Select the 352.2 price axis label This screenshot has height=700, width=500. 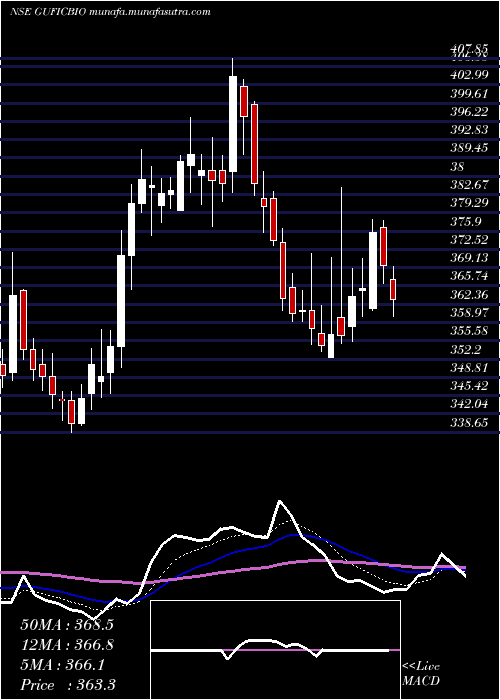tap(467, 350)
